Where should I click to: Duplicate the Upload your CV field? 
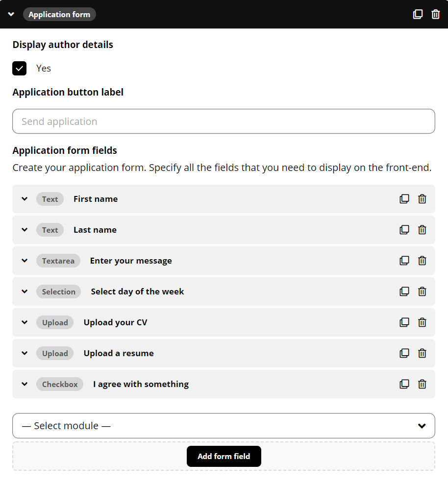pos(404,322)
